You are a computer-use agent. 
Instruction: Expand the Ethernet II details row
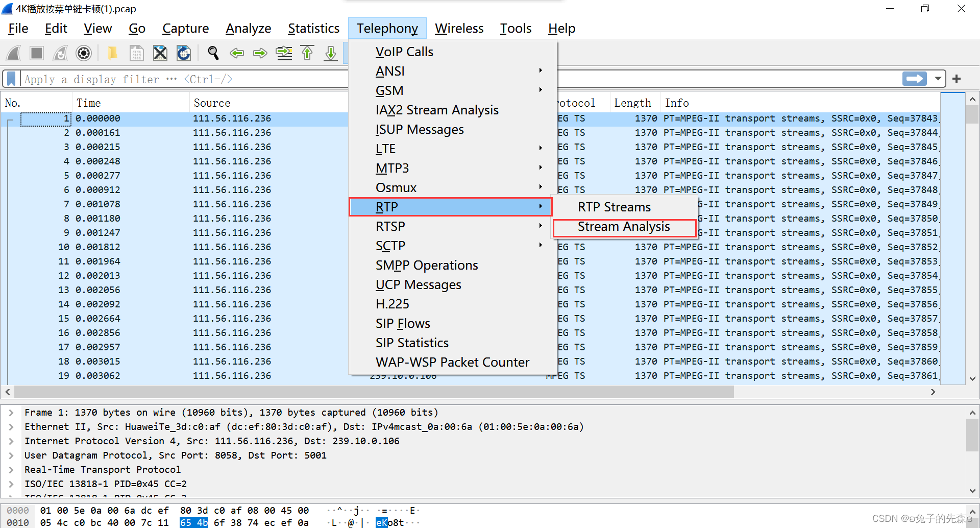click(11, 426)
